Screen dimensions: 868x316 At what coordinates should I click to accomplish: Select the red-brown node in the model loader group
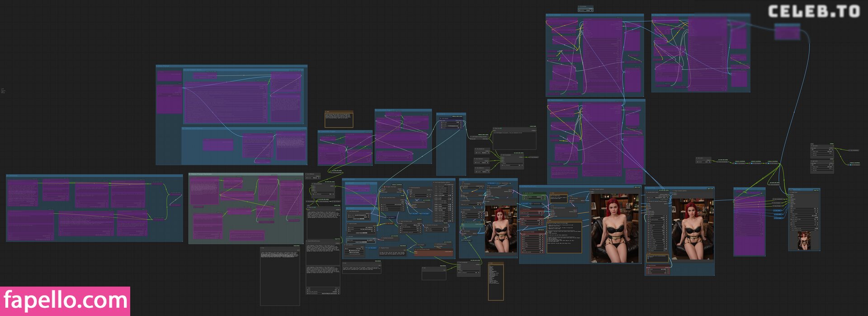433,253
